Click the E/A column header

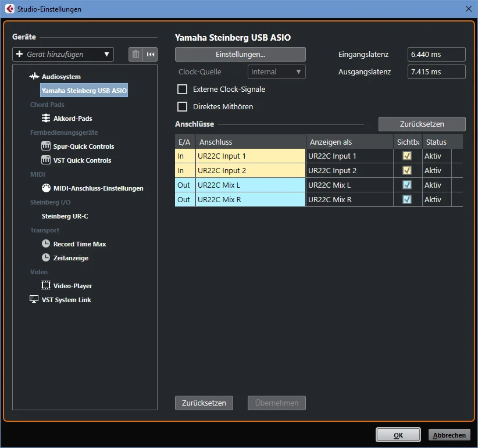(185, 142)
